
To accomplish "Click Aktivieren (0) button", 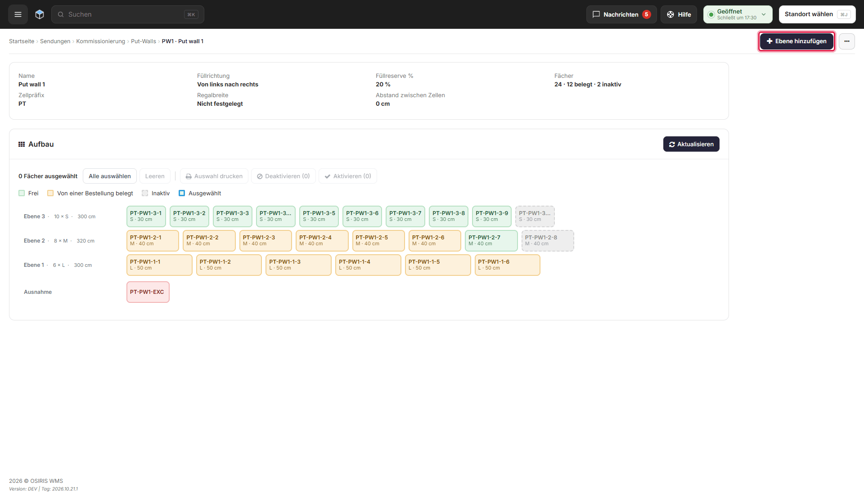I will pyautogui.click(x=348, y=176).
